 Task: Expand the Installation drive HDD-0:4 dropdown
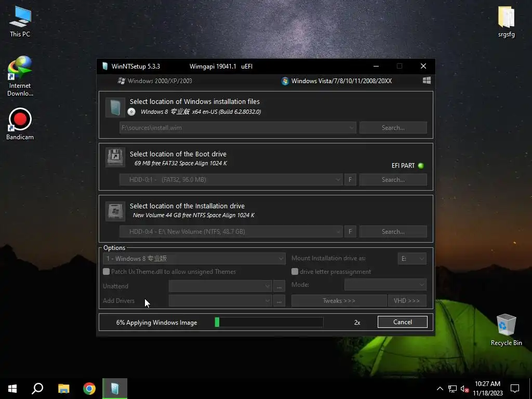click(x=338, y=231)
